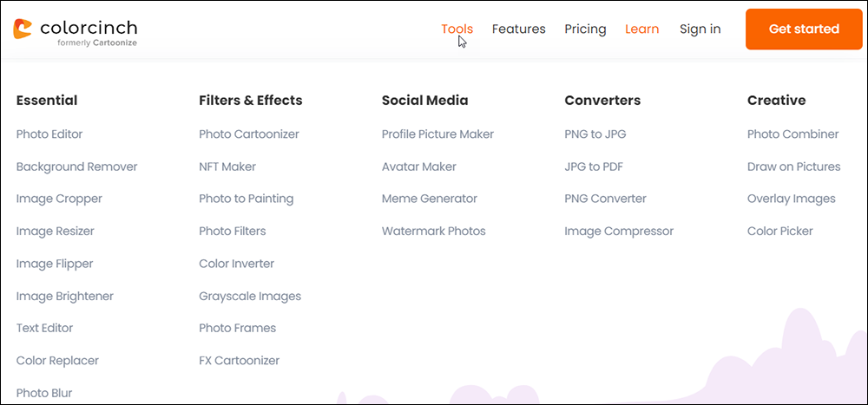Launch the Meme Generator
This screenshot has height=405, width=868.
pyautogui.click(x=429, y=199)
